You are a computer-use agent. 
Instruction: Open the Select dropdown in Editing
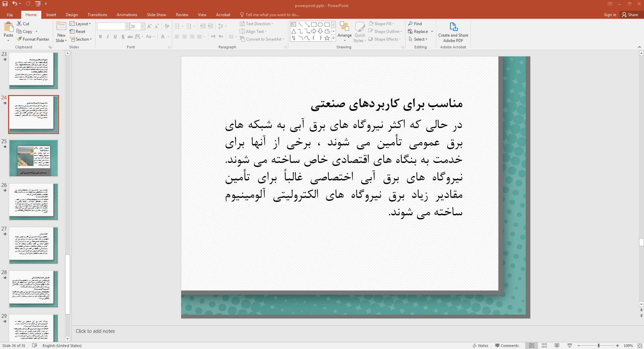(x=418, y=39)
